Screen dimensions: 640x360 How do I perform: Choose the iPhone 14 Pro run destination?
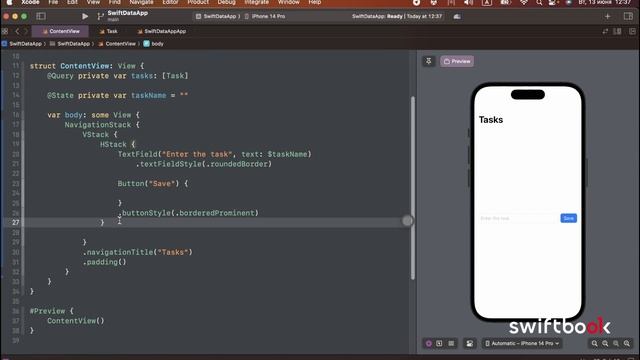[265, 16]
